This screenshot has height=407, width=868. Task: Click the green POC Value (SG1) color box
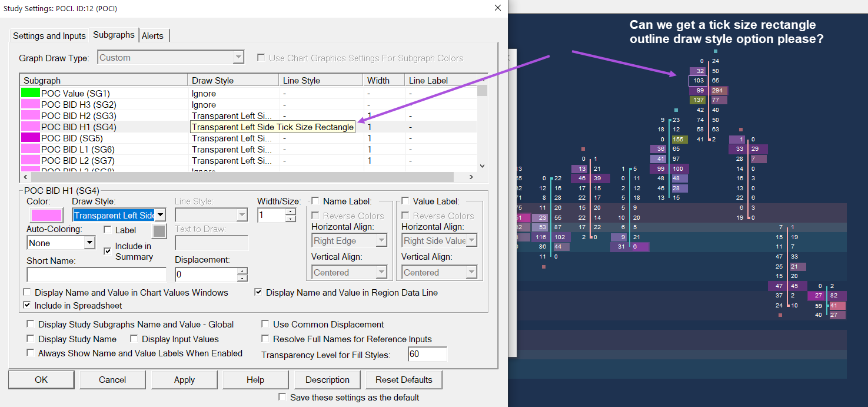coord(30,93)
